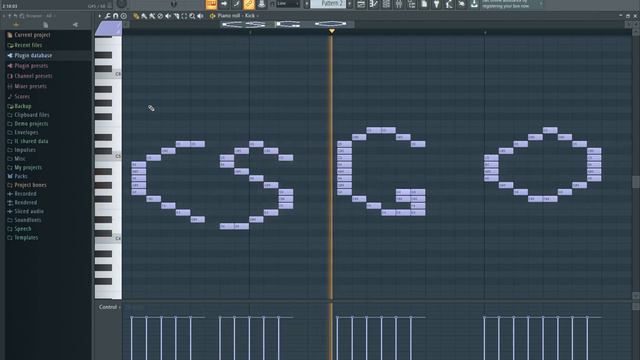Expand the Plugin presets folder

click(31, 66)
